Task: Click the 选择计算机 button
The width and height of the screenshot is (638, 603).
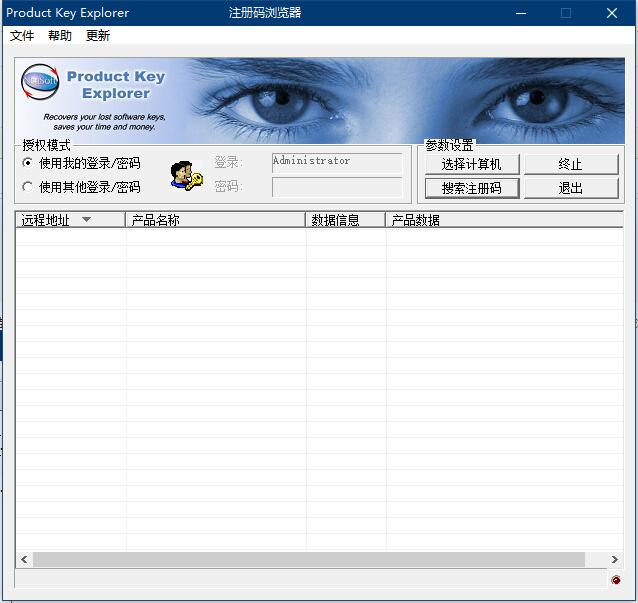Action: 472,164
